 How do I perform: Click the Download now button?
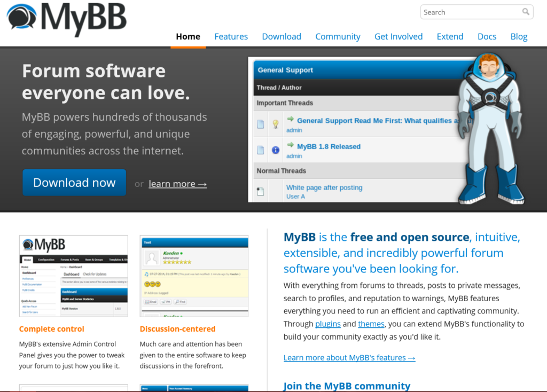pos(74,182)
